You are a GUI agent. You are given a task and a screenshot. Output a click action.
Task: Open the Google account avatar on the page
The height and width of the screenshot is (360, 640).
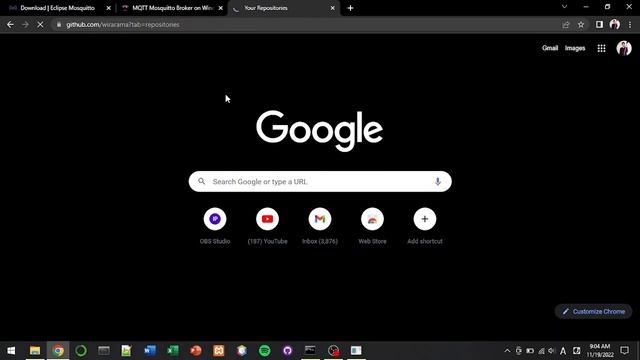click(624, 48)
